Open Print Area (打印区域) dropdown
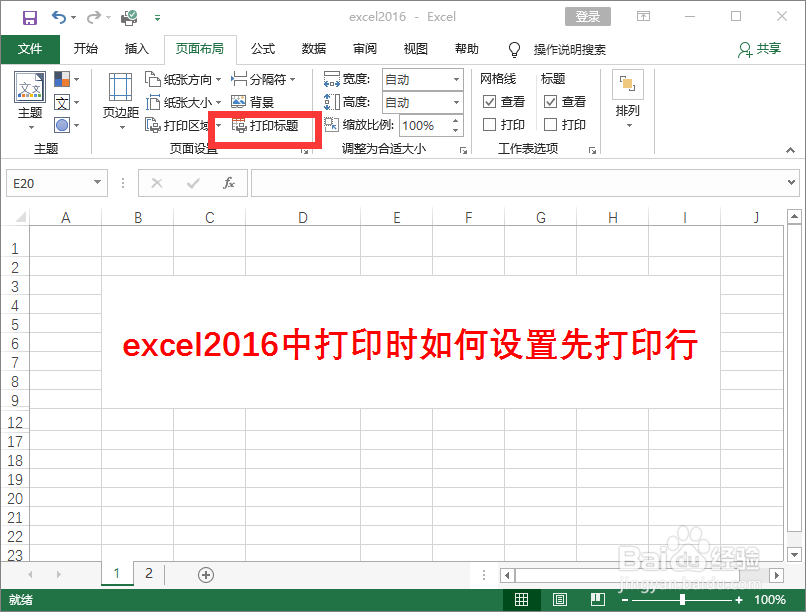 point(183,125)
